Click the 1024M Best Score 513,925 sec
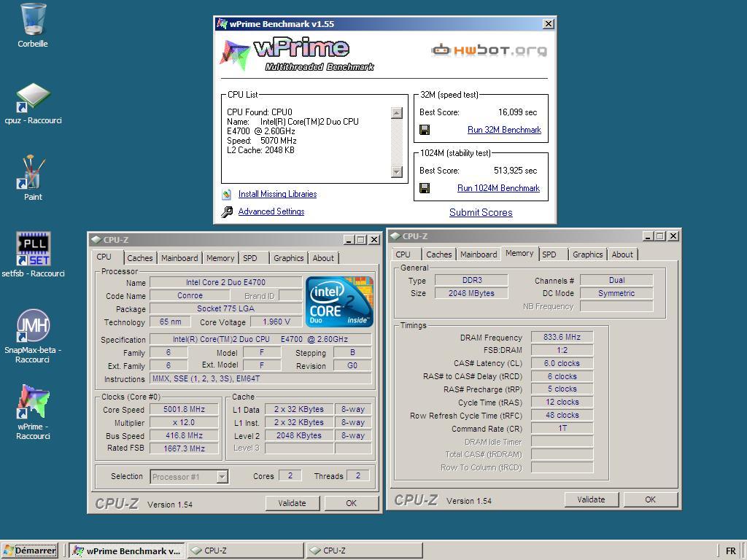 click(515, 171)
